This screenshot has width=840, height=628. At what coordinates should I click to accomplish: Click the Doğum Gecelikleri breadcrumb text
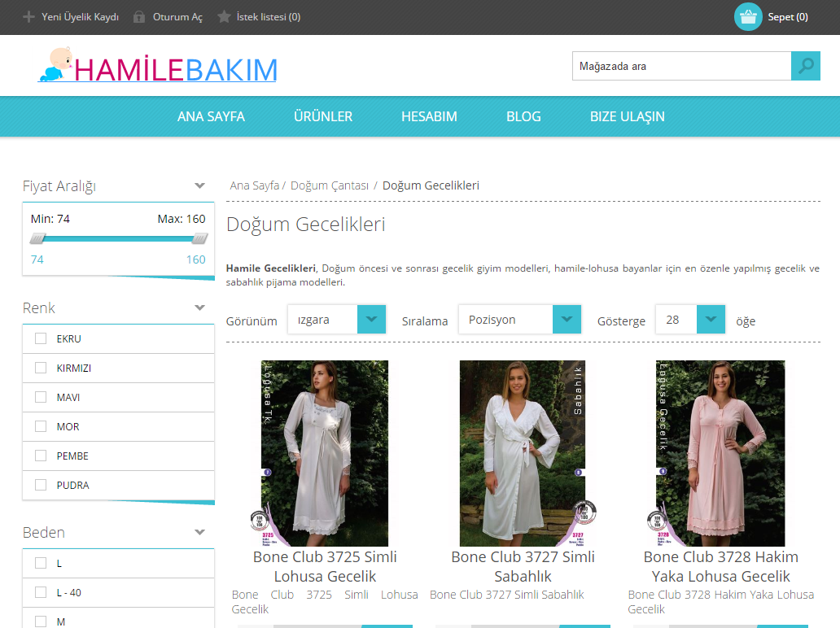[431, 185]
